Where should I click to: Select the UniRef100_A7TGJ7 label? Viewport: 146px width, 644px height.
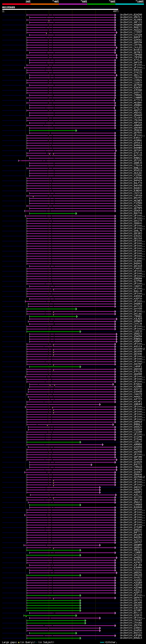pos(131,60)
